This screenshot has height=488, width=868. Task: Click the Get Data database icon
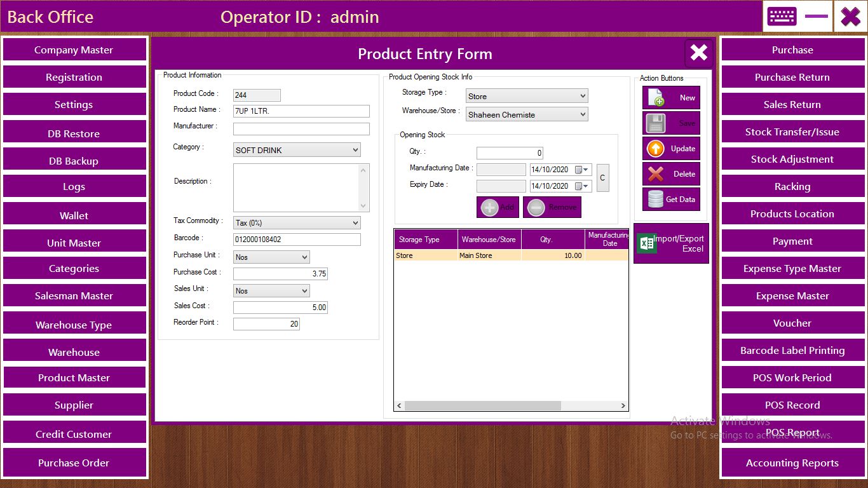point(671,200)
